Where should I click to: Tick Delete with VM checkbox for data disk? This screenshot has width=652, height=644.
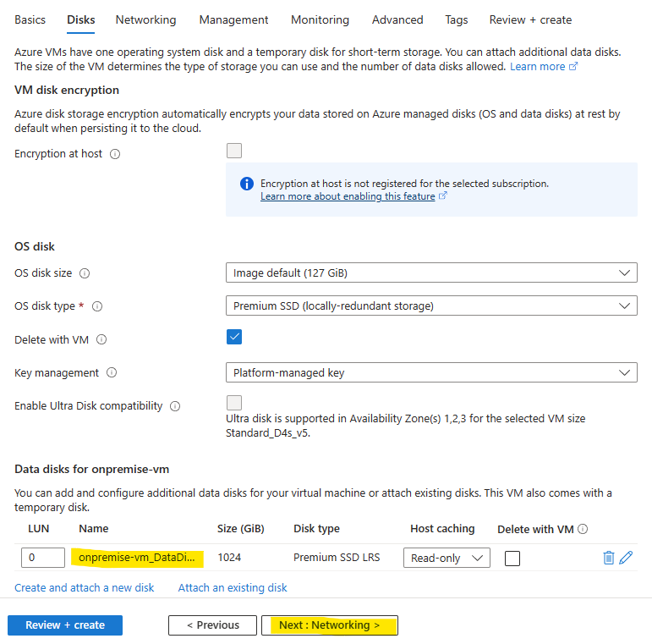[x=512, y=559]
